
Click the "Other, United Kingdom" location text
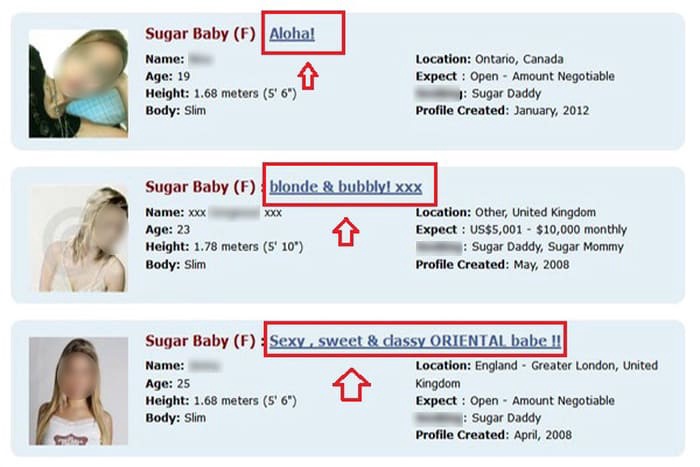[x=537, y=213]
